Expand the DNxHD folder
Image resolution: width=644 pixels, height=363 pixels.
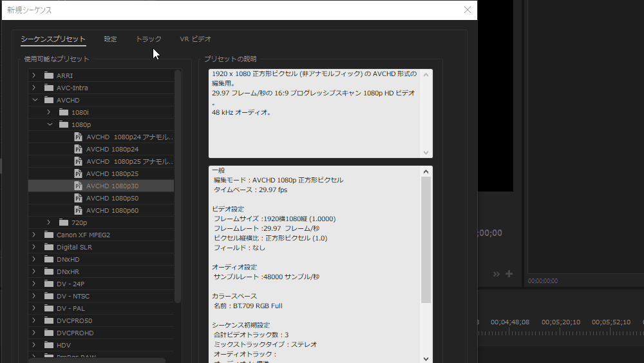click(x=34, y=259)
